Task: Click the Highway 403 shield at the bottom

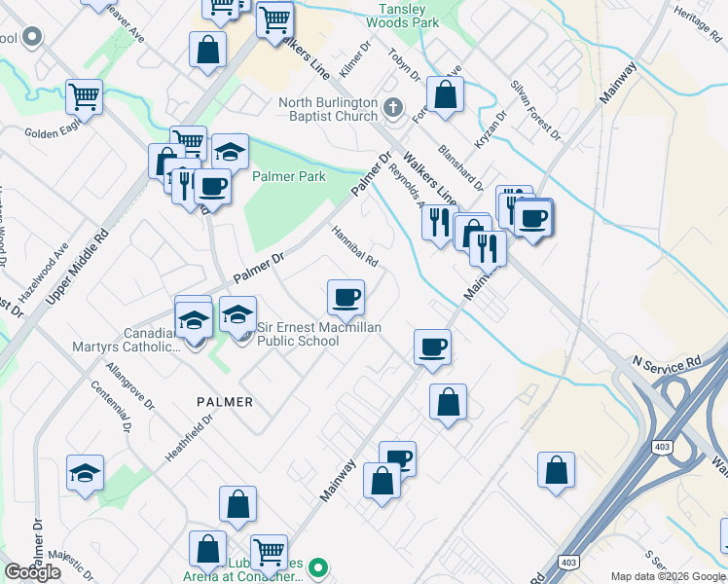Action: tap(568, 563)
